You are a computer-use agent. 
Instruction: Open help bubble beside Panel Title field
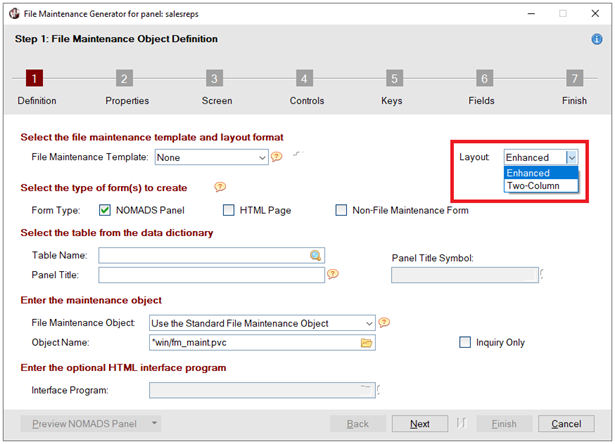333,274
